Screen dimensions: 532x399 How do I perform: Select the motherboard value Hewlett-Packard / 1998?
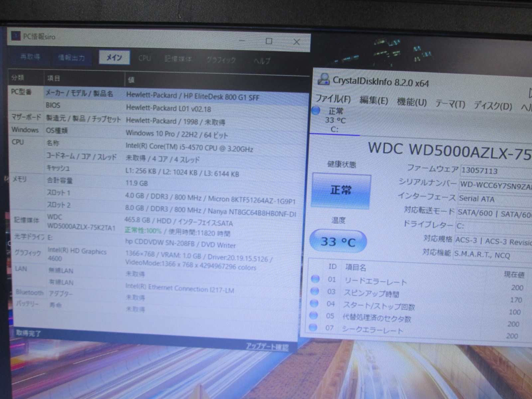[175, 121]
